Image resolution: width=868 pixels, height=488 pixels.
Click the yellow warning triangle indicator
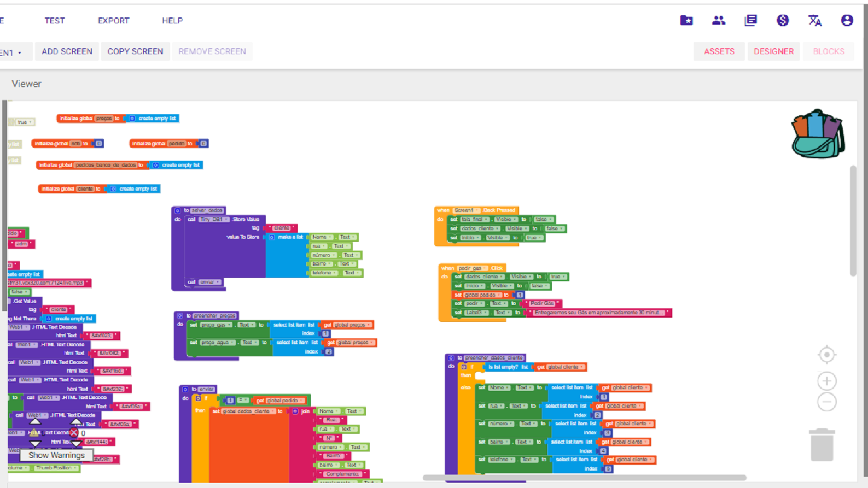(x=34, y=432)
